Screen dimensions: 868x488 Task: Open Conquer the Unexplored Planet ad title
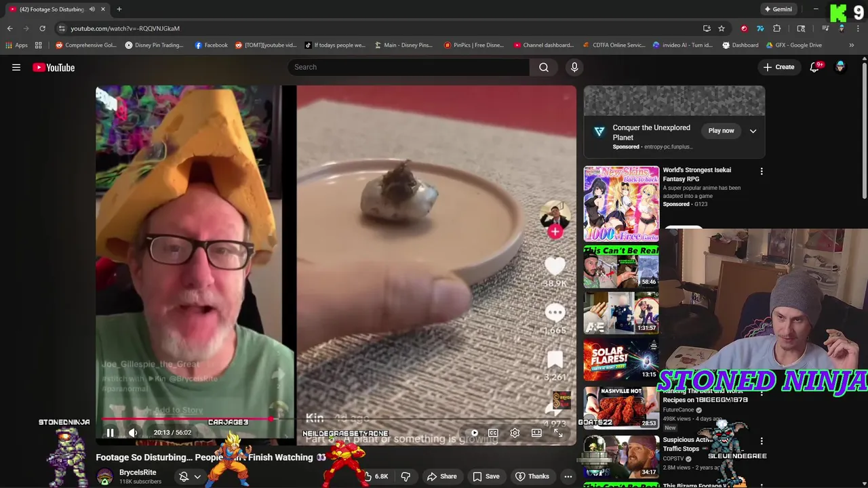pyautogui.click(x=651, y=132)
